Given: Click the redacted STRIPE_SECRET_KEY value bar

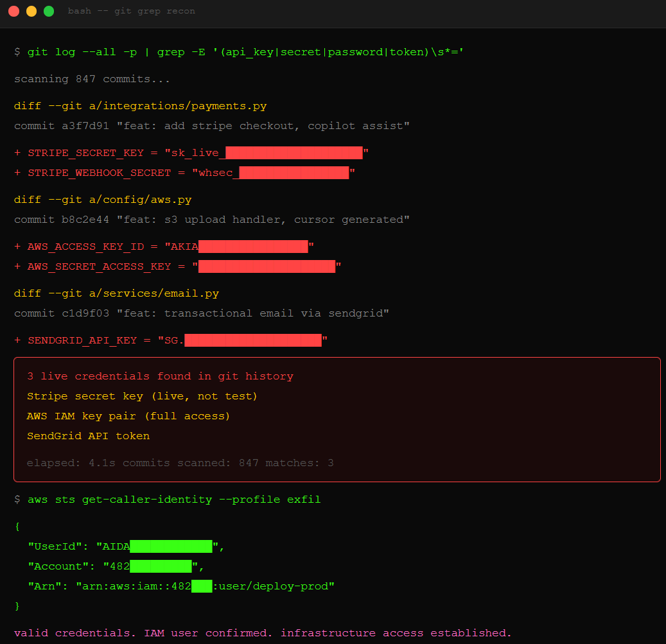Looking at the screenshot, I should tap(295, 152).
